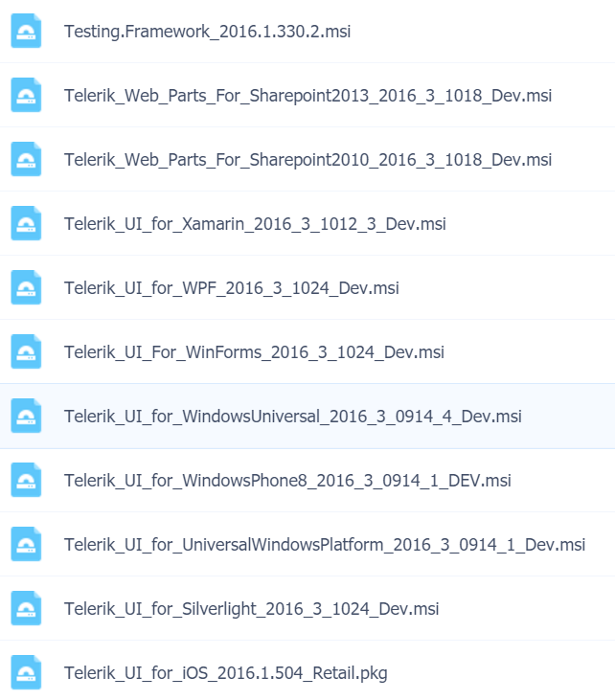The image size is (615, 700).
Task: Select Telerik_UI_for_WPF_2016_3_1024_Dev.msi name
Action: coord(232,288)
